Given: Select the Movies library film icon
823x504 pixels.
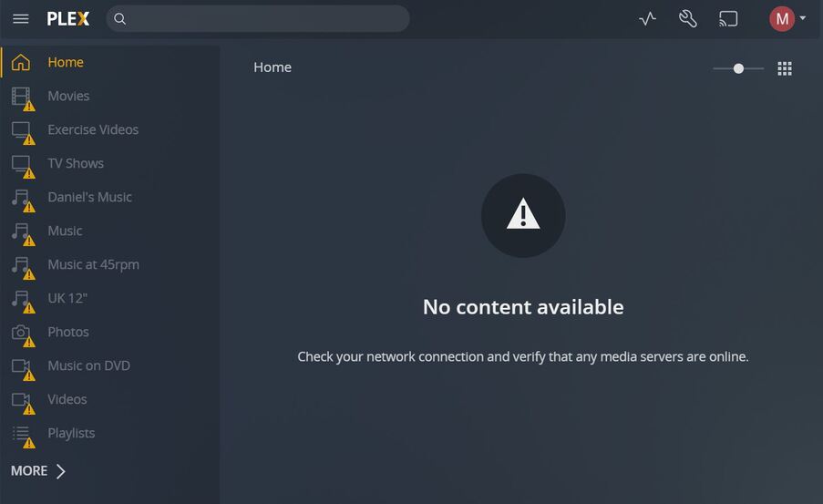Looking at the screenshot, I should pos(21,97).
